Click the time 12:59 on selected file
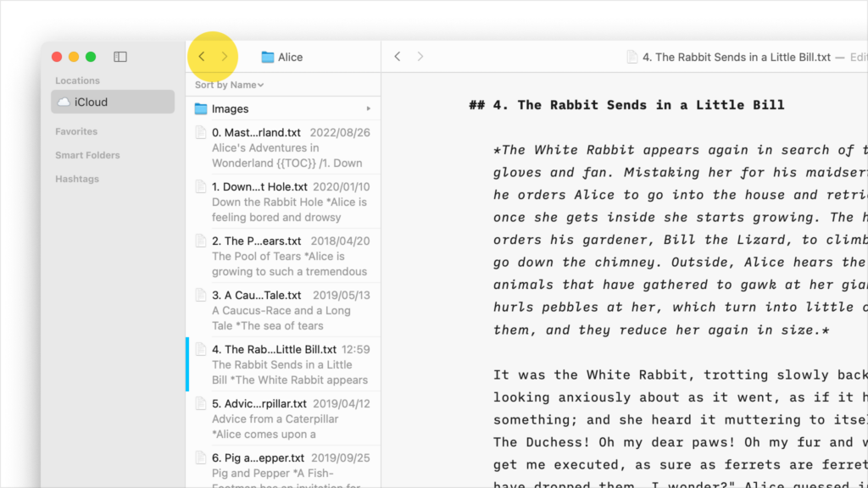Image resolution: width=868 pixels, height=488 pixels. tap(355, 350)
